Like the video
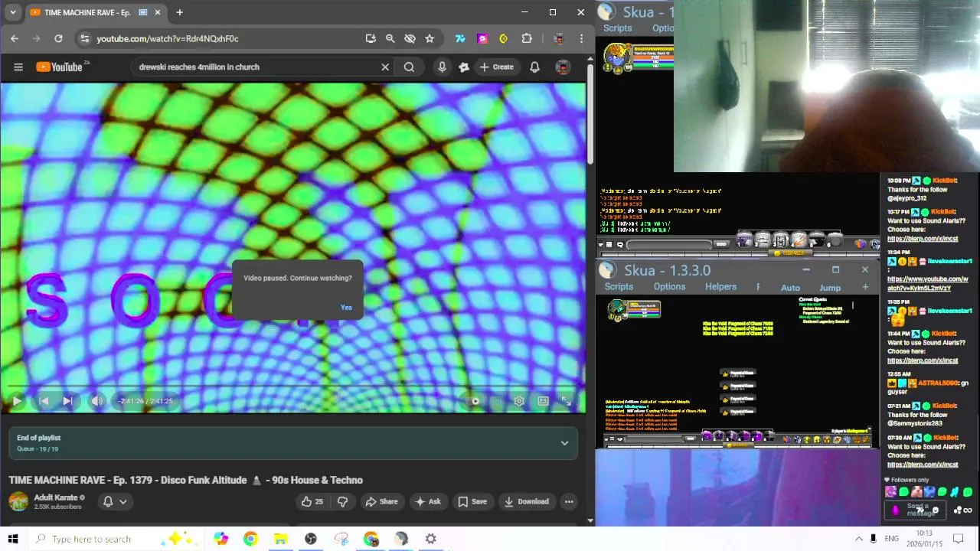 [x=312, y=501]
